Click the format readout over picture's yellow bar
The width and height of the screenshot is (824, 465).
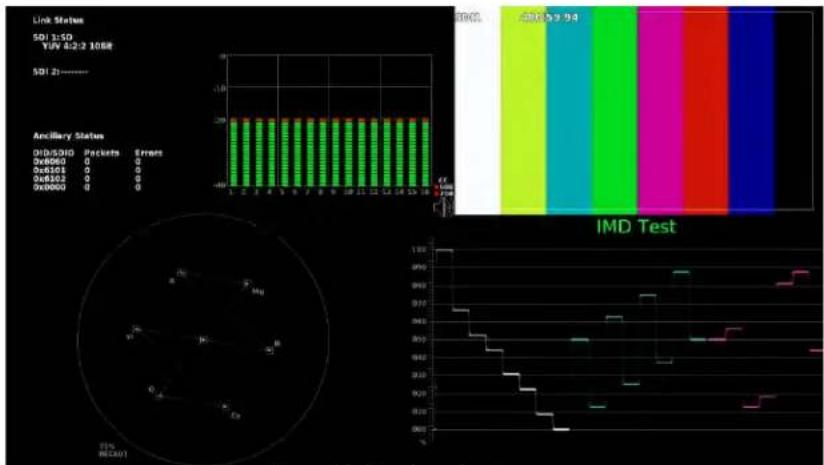[x=549, y=17]
